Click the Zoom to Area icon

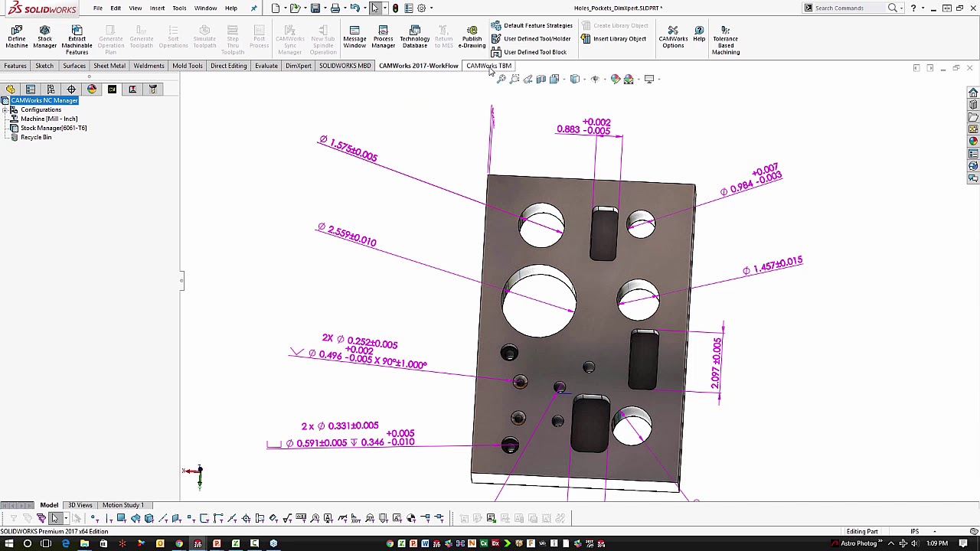pyautogui.click(x=514, y=79)
